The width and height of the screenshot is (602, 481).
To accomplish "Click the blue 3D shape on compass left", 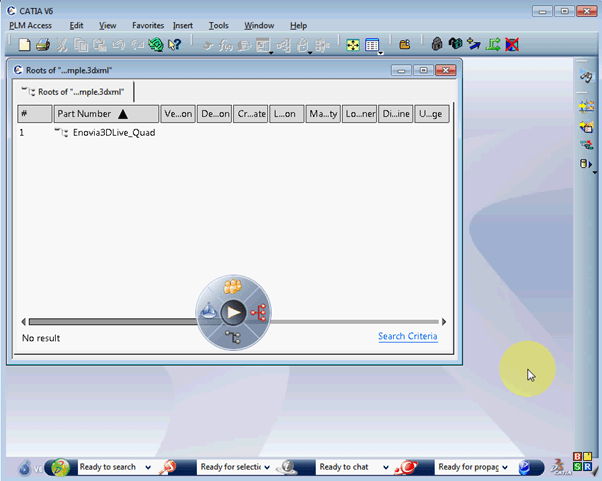I will click(x=208, y=312).
